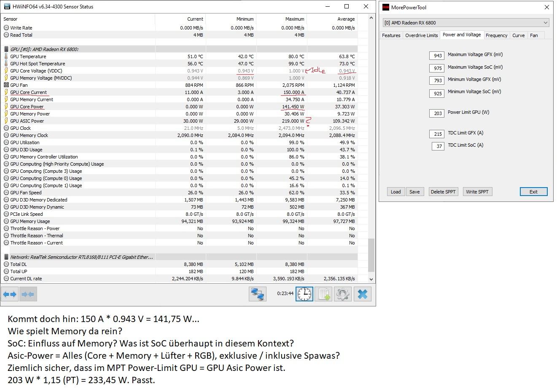557x392 pixels.
Task: Click the Save button in MorePowerTool
Action: 414,192
